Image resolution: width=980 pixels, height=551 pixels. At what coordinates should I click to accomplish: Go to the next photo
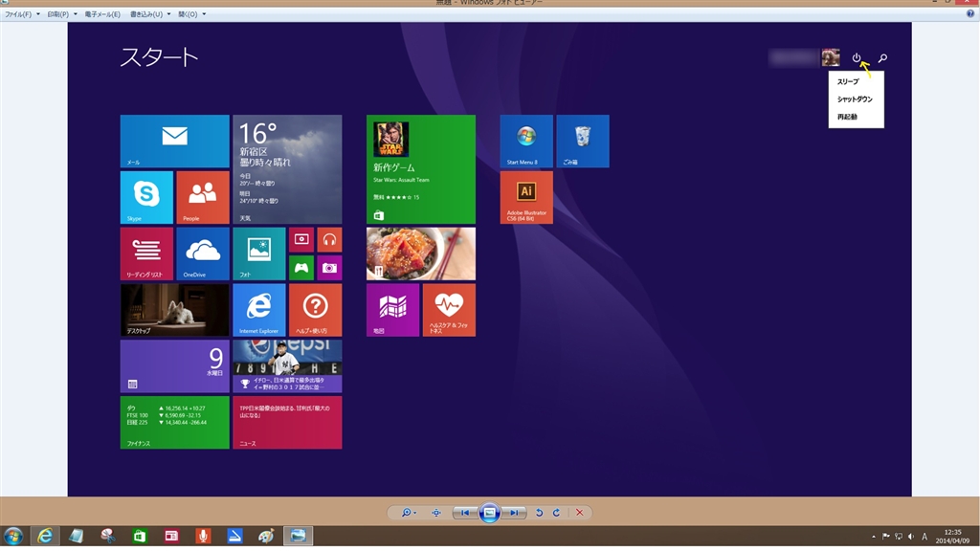(513, 513)
